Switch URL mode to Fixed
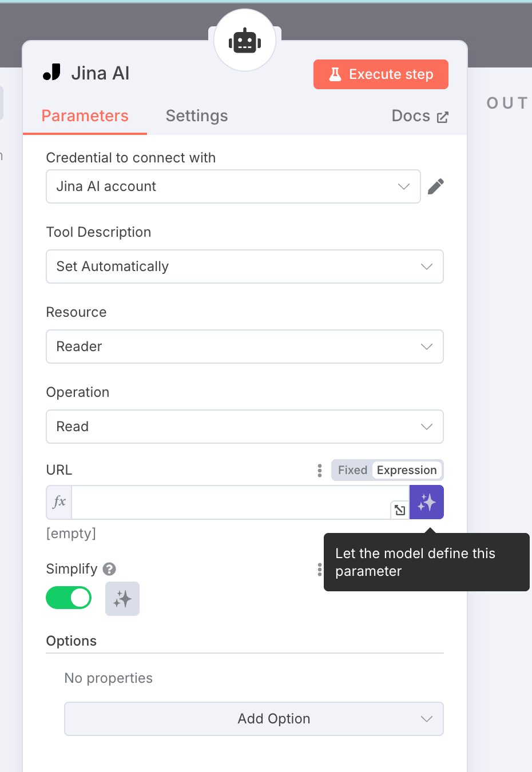The height and width of the screenshot is (772, 532). [352, 470]
